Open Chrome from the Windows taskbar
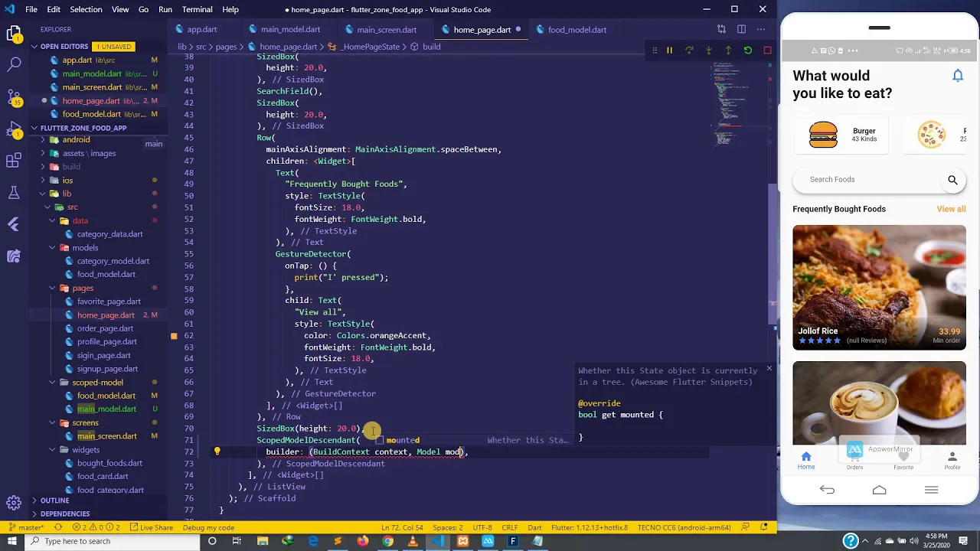This screenshot has height=551, width=980. [x=388, y=541]
